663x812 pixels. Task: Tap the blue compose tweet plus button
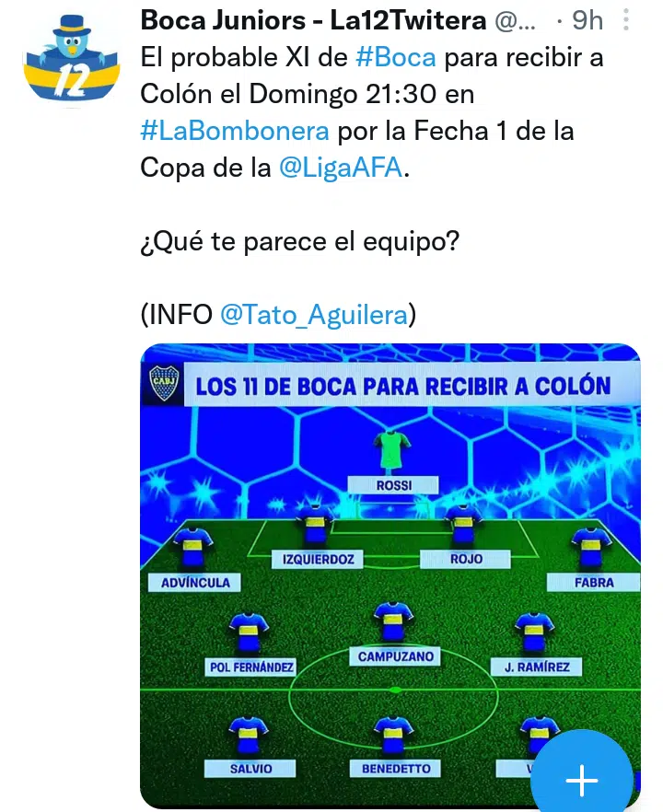pyautogui.click(x=581, y=780)
